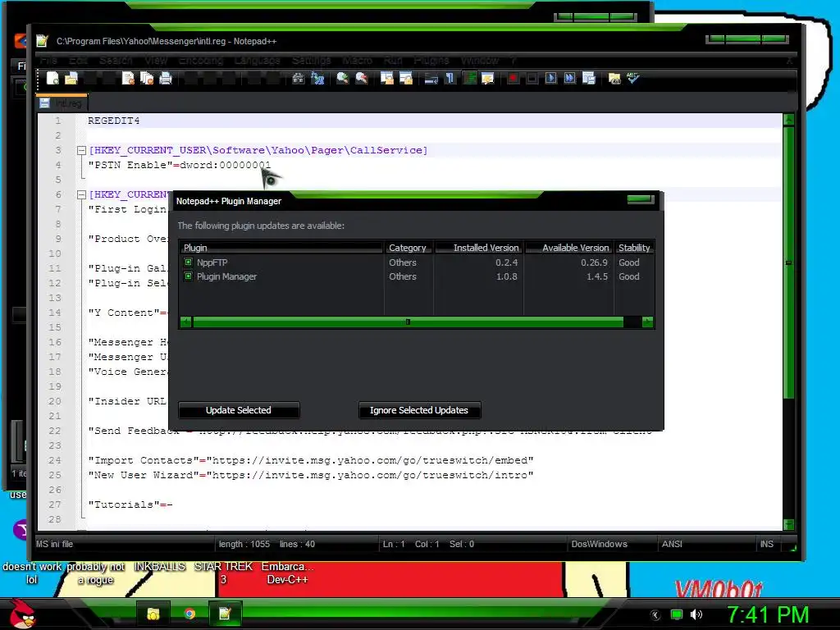Click editor vertical scrollbar down arrow
This screenshot has width=840, height=630.
pyautogui.click(x=788, y=524)
